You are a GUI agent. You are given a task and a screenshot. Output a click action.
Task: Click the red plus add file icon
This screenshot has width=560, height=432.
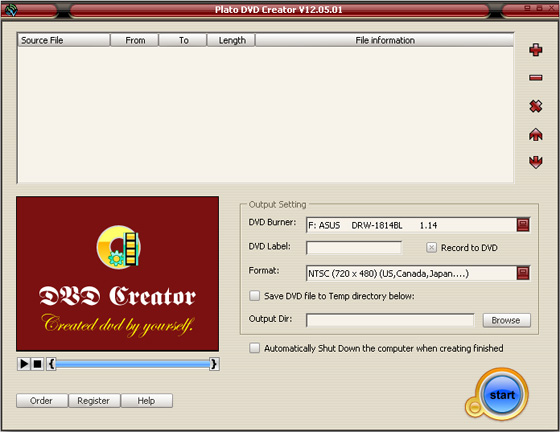pyautogui.click(x=535, y=50)
